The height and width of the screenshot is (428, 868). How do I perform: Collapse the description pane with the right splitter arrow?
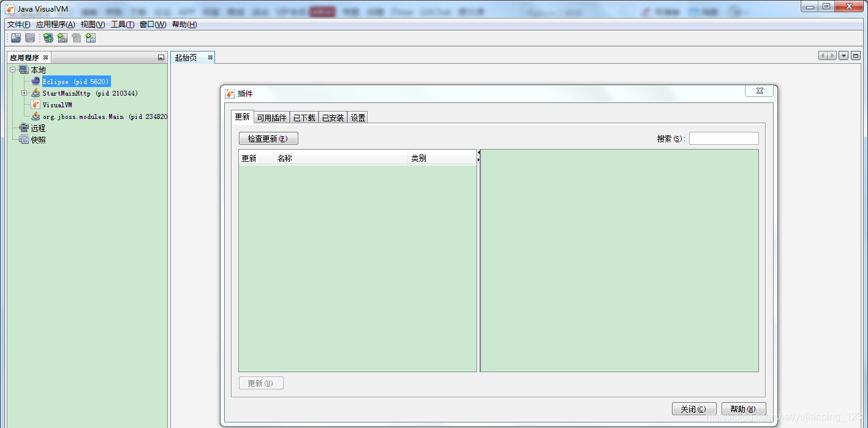click(x=479, y=159)
